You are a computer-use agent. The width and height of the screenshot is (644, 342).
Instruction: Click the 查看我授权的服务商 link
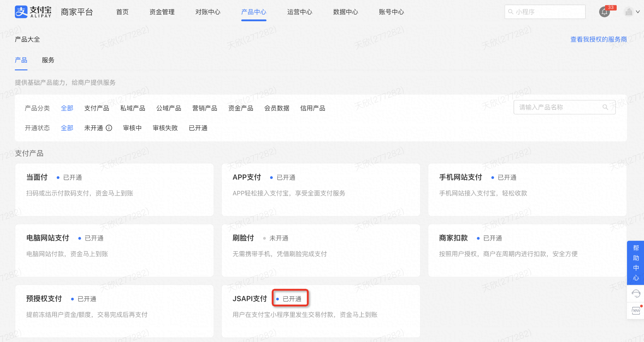click(598, 39)
